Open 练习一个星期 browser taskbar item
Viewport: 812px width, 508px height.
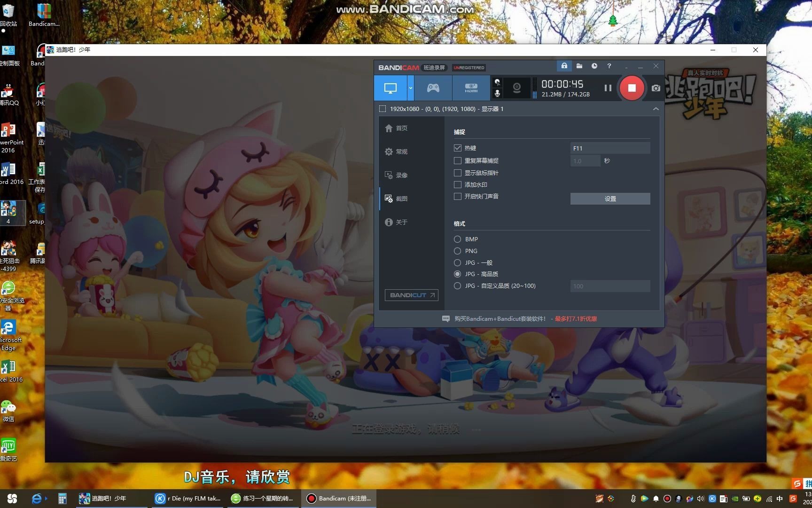263,499
